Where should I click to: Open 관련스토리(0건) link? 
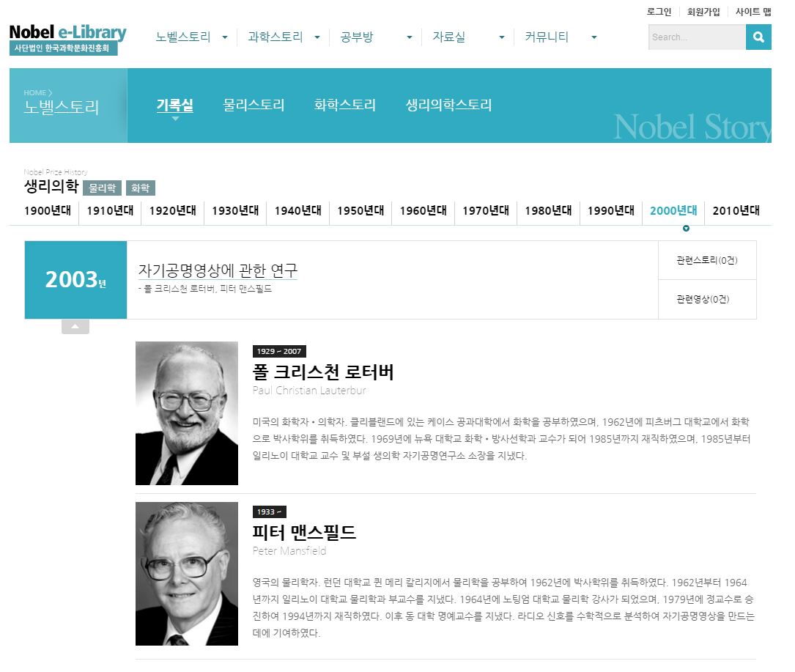707,261
